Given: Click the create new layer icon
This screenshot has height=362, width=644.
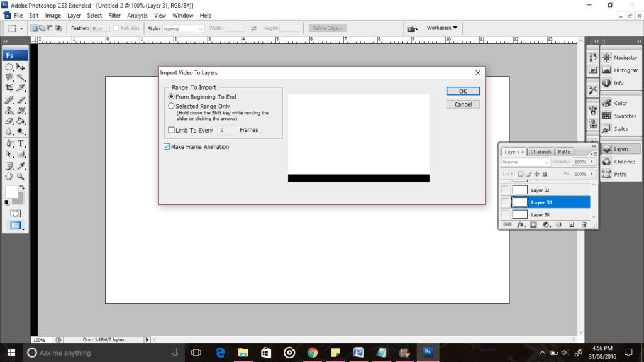Looking at the screenshot, I should (x=571, y=224).
